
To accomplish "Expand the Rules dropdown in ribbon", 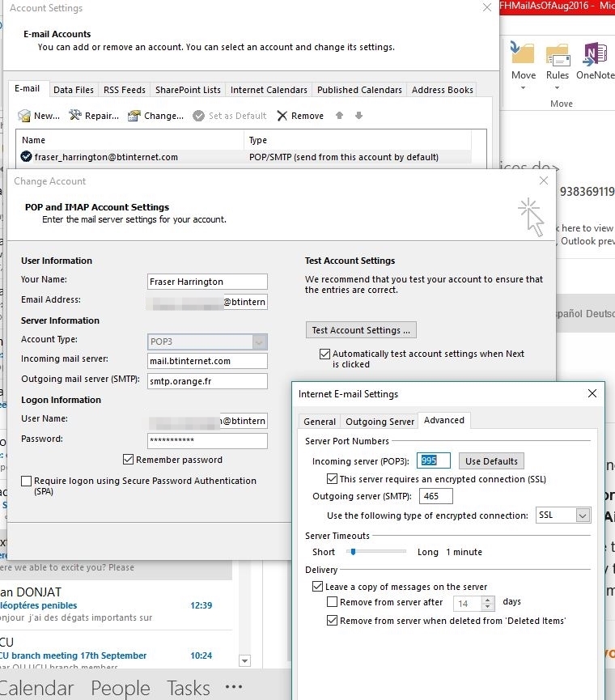I will pos(557,87).
